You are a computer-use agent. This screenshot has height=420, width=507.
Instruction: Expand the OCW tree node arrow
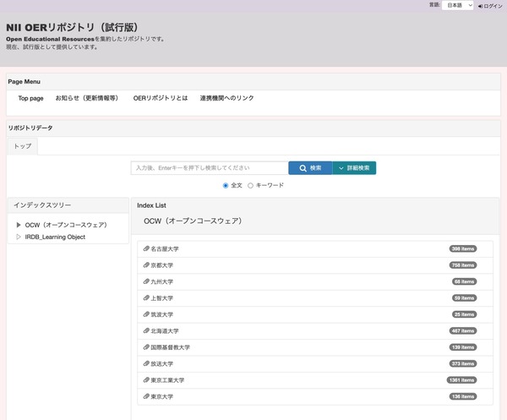pyautogui.click(x=18, y=225)
